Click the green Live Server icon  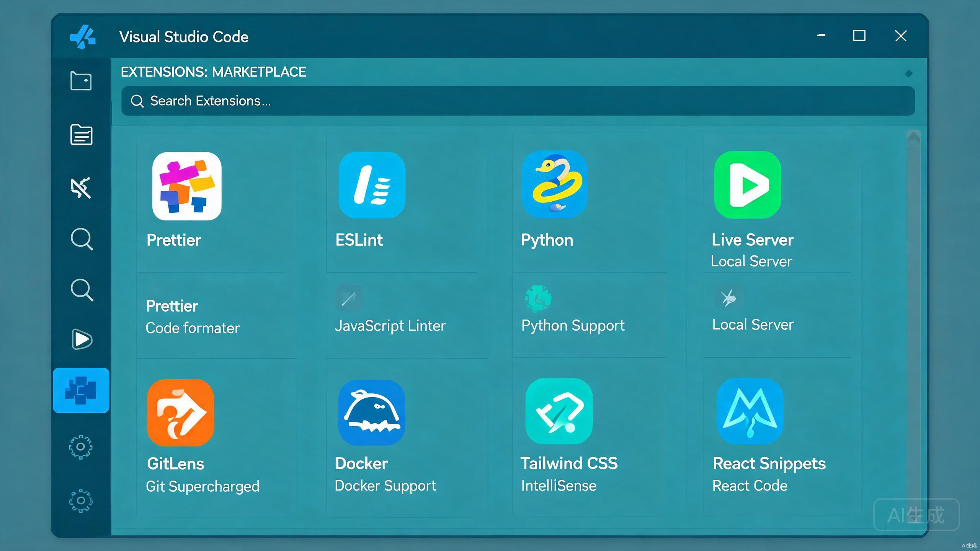click(748, 185)
